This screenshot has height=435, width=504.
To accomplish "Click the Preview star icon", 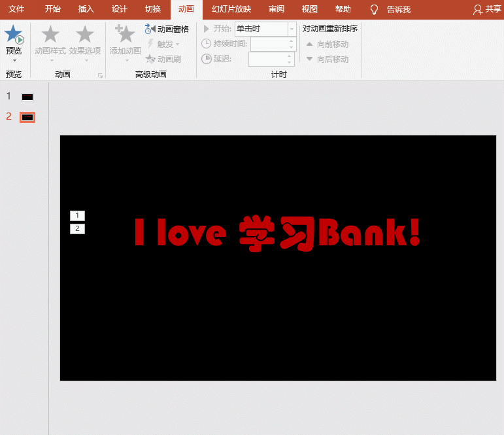I will [x=14, y=34].
